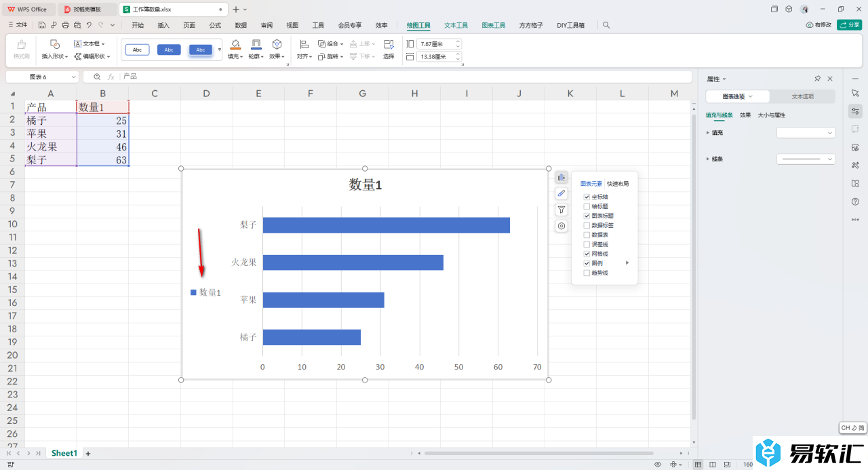Screen dimensions: 868x470
Task: Uncheck the 图例 legend checkbox
Action: pyautogui.click(x=587, y=263)
